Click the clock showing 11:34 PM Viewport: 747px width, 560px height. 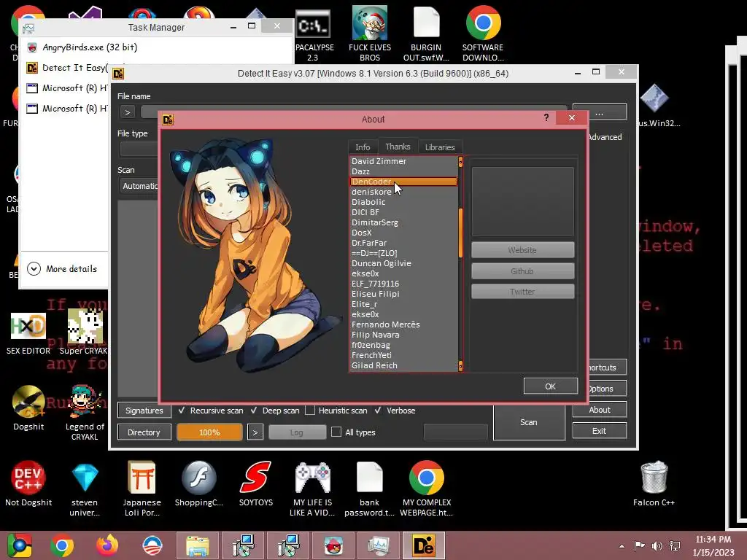point(713,540)
